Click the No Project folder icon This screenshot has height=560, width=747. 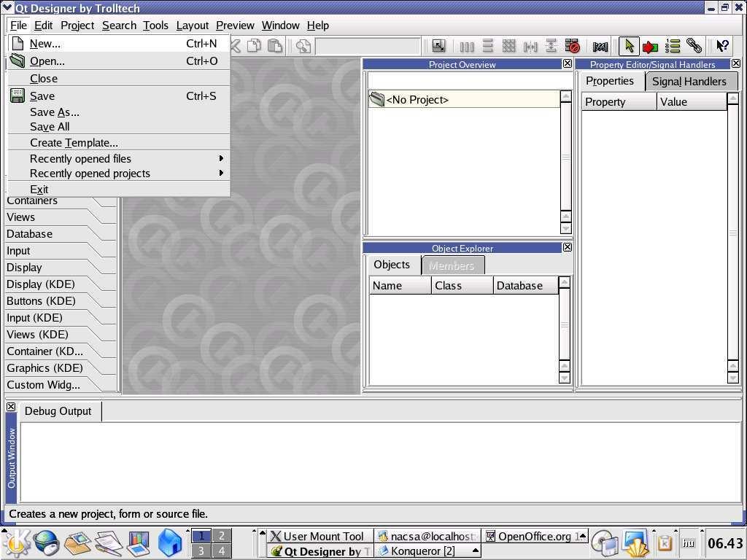(x=376, y=99)
